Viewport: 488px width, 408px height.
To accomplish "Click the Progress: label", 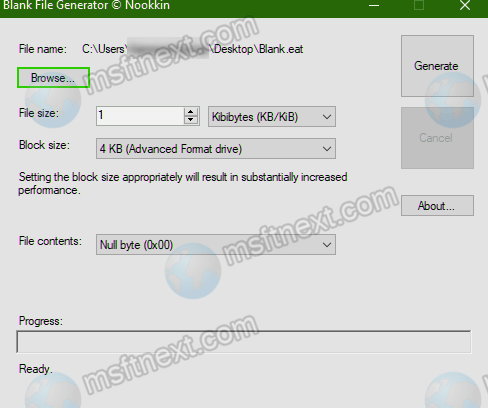I will (x=41, y=321).
